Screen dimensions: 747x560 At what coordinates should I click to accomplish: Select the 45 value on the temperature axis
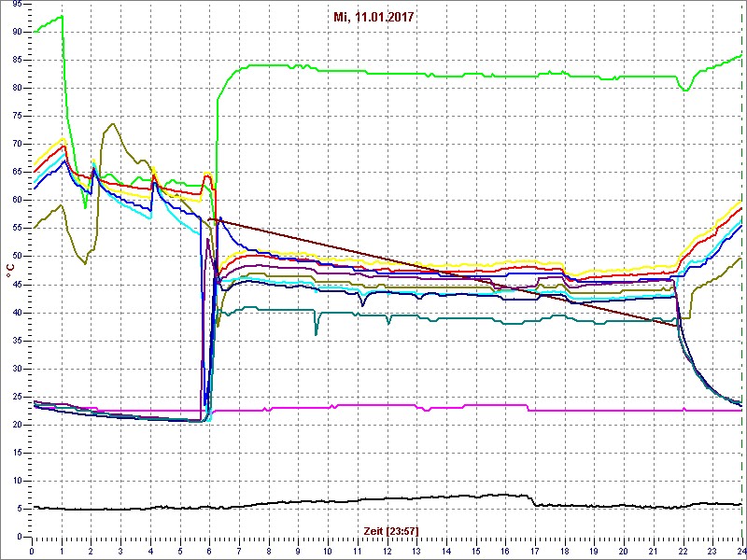pyautogui.click(x=17, y=285)
